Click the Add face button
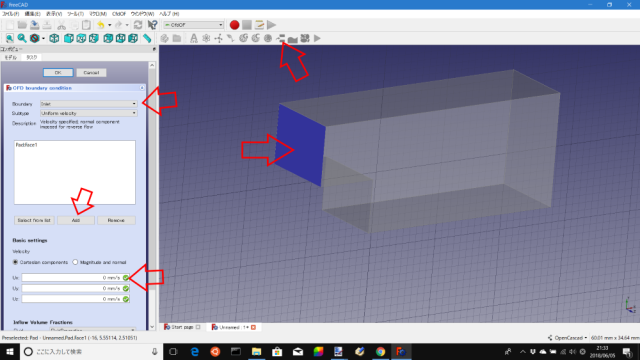Screen dimensions: 640x360 click(x=76, y=220)
